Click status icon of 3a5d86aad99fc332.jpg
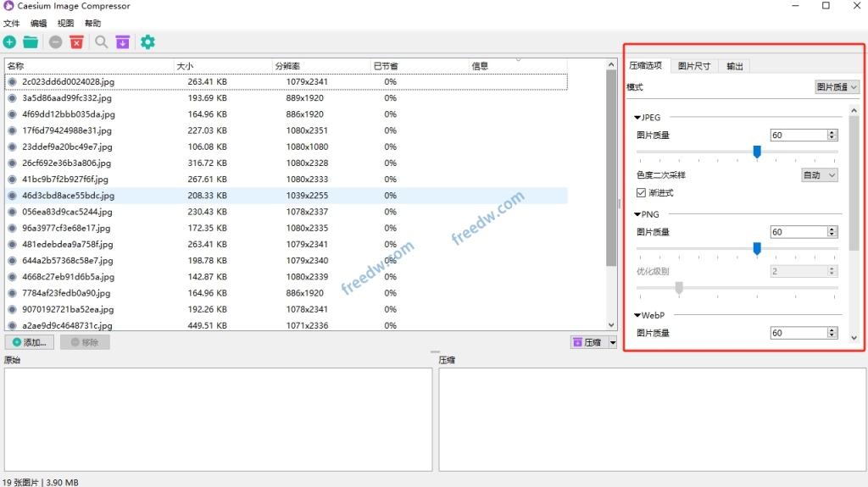This screenshot has width=868, height=487. coord(12,98)
